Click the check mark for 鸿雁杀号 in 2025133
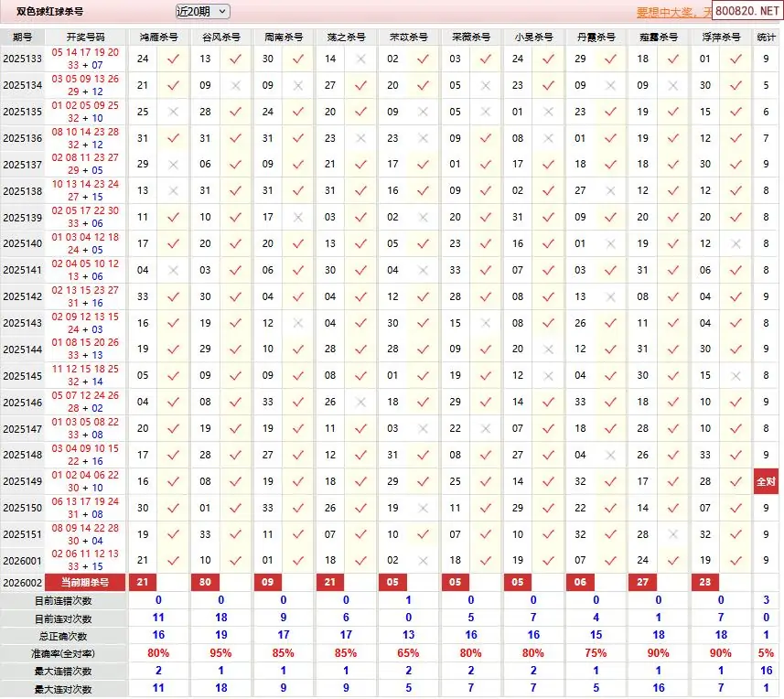This screenshot has height=699, width=784. pyautogui.click(x=173, y=59)
